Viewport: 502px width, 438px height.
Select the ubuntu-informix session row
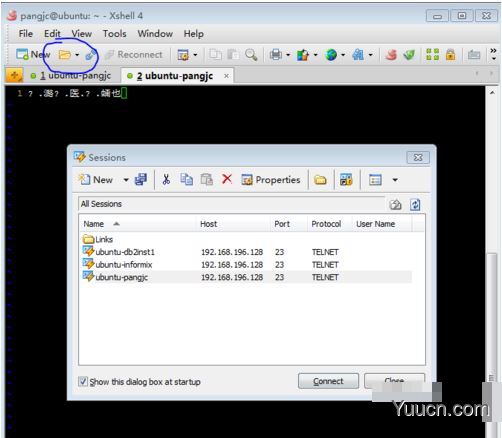pos(247,265)
